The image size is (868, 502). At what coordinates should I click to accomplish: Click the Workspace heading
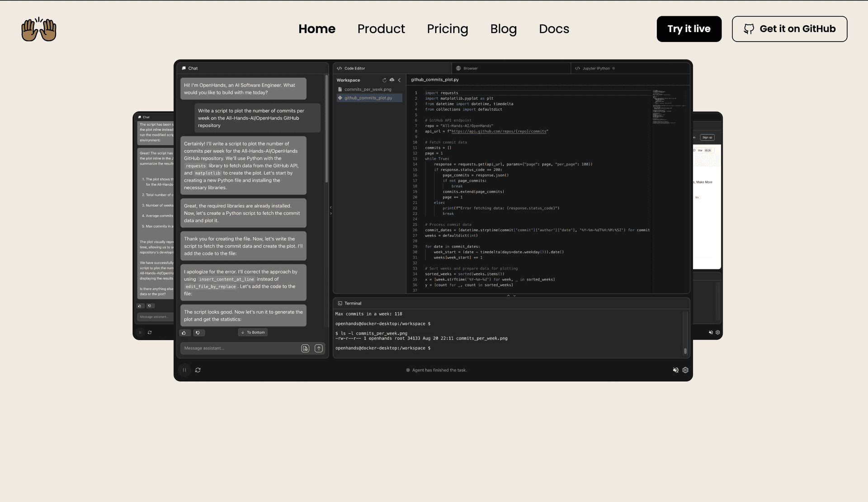(348, 80)
